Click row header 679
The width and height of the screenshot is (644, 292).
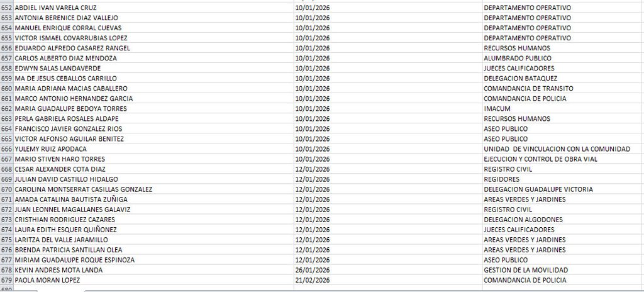pos(6,279)
